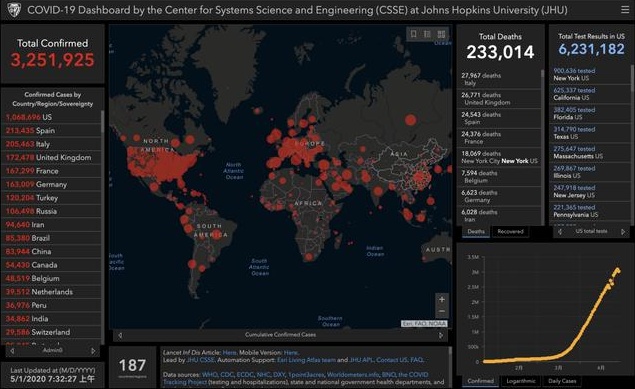Click the Florida US tested entry
This screenshot has width=635, height=389.
point(590,113)
